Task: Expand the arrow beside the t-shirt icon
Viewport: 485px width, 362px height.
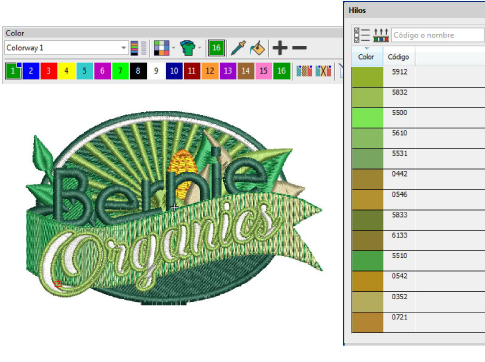Action: click(200, 48)
